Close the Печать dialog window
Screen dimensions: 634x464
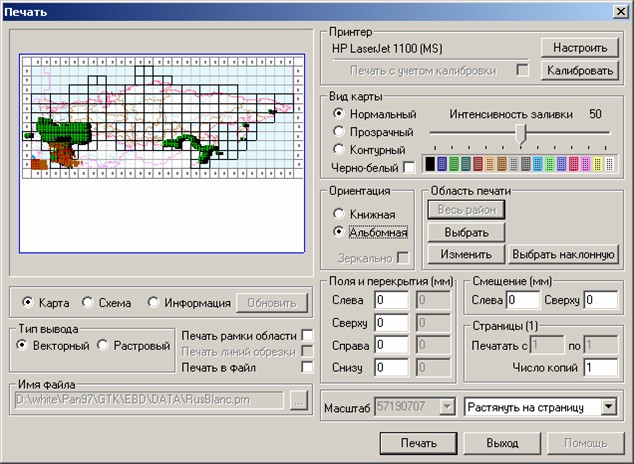(x=620, y=10)
